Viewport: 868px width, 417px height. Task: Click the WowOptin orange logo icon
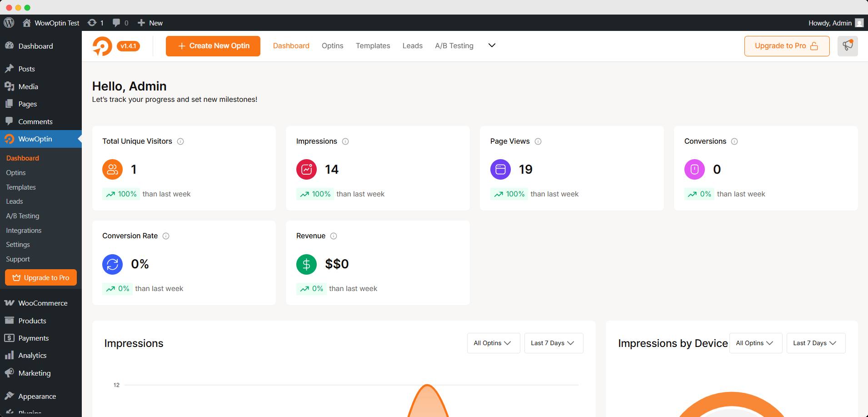point(102,46)
